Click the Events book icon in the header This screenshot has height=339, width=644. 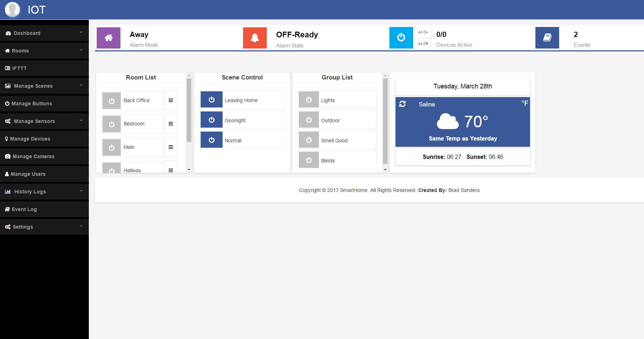coord(547,38)
